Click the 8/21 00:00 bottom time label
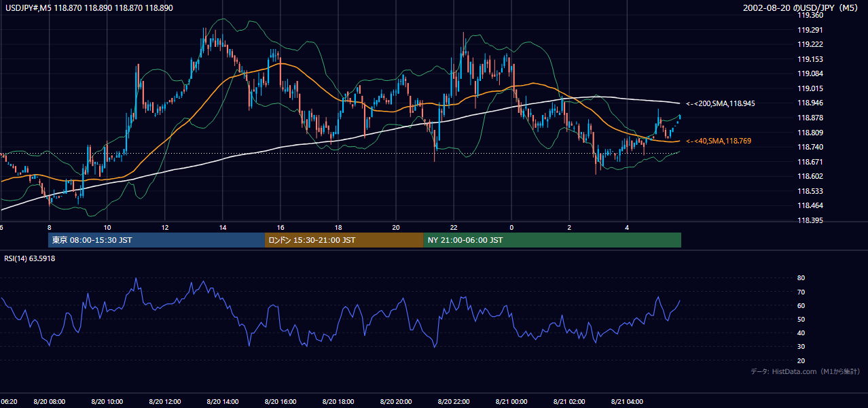Screen dimensions: 868x408 (511, 402)
